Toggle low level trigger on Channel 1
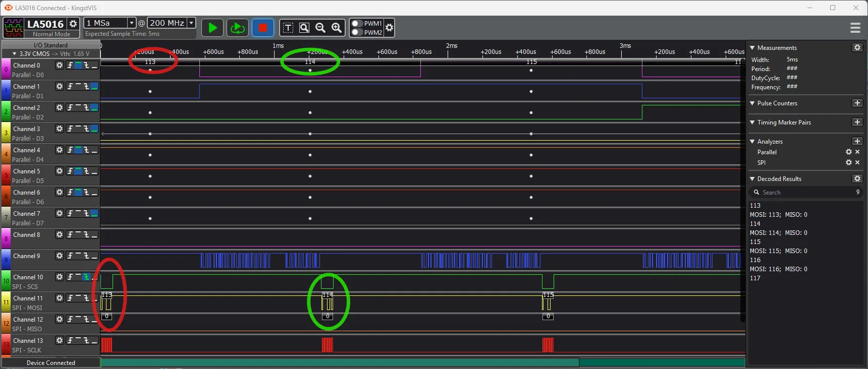The image size is (868, 369). (x=94, y=86)
